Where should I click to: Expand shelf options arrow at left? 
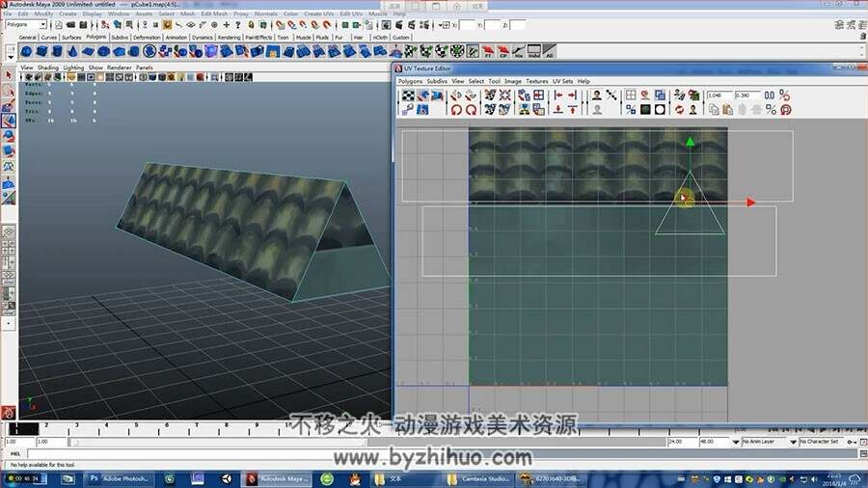click(x=11, y=57)
